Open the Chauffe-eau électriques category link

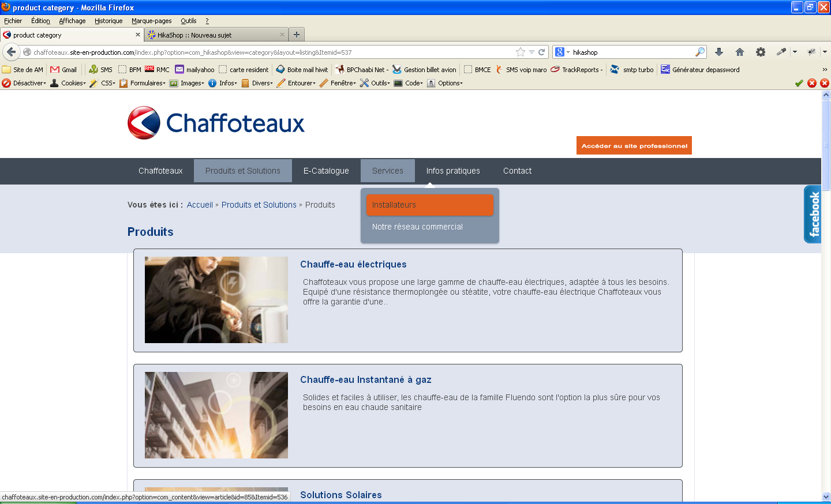[353, 264]
